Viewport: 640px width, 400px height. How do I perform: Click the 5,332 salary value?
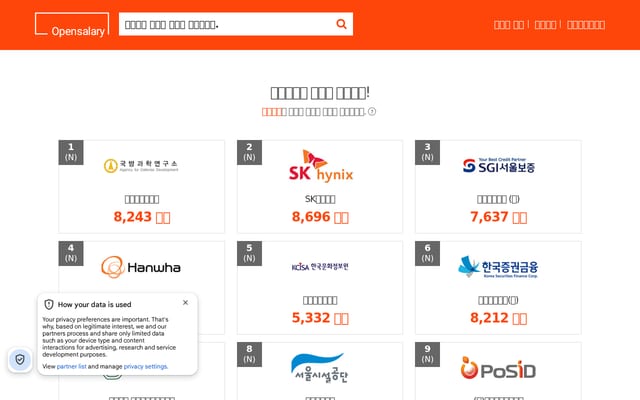tap(320, 318)
